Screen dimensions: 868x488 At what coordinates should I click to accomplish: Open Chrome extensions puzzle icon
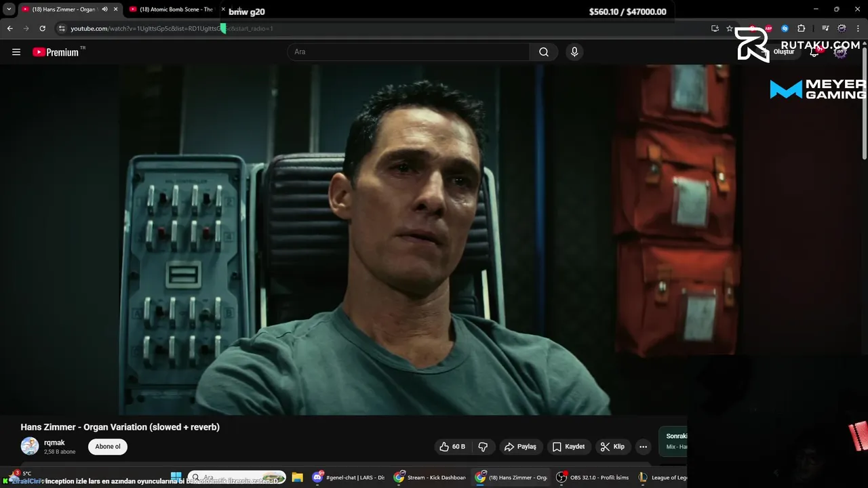click(802, 28)
